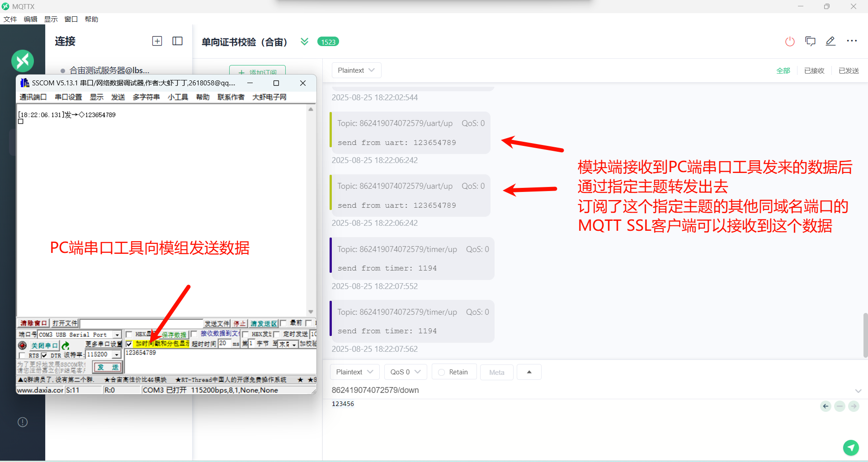Click the 停止 button in SSCOM
This screenshot has width=868, height=462.
click(240, 323)
